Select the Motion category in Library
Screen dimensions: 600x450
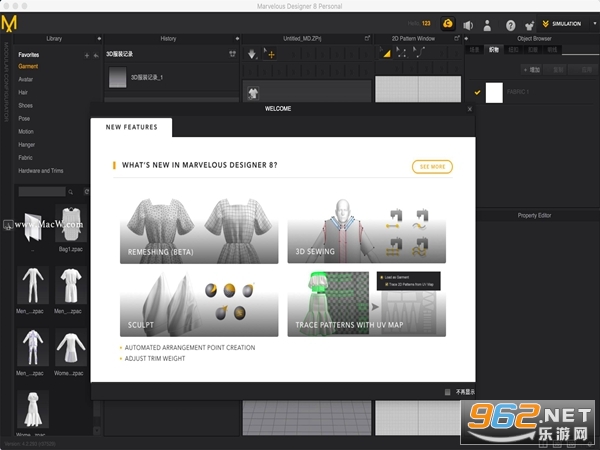[26, 132]
